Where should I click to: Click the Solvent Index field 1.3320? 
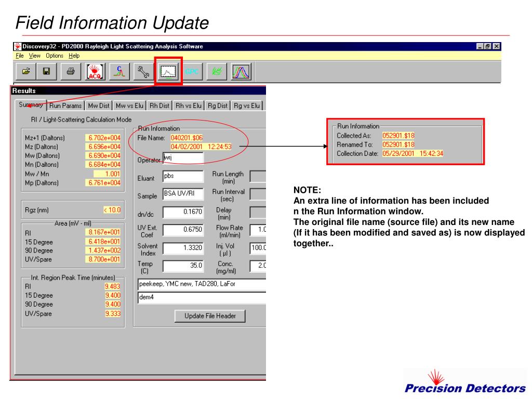183,248
